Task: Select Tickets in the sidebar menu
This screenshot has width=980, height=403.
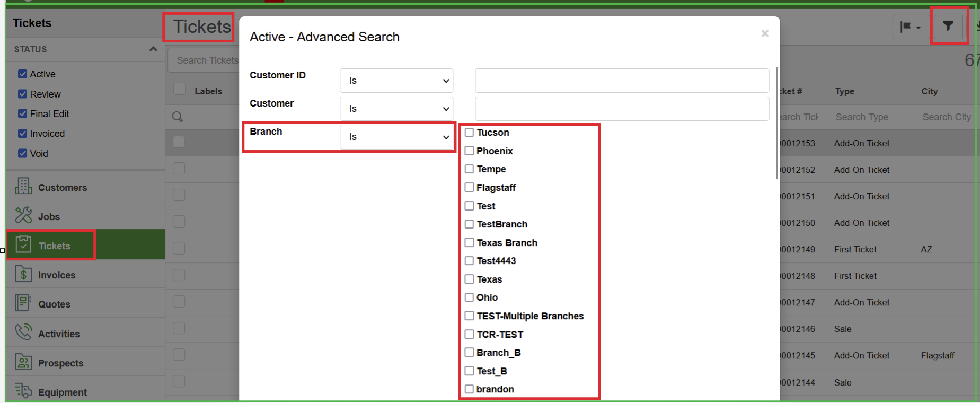Action: [x=54, y=246]
